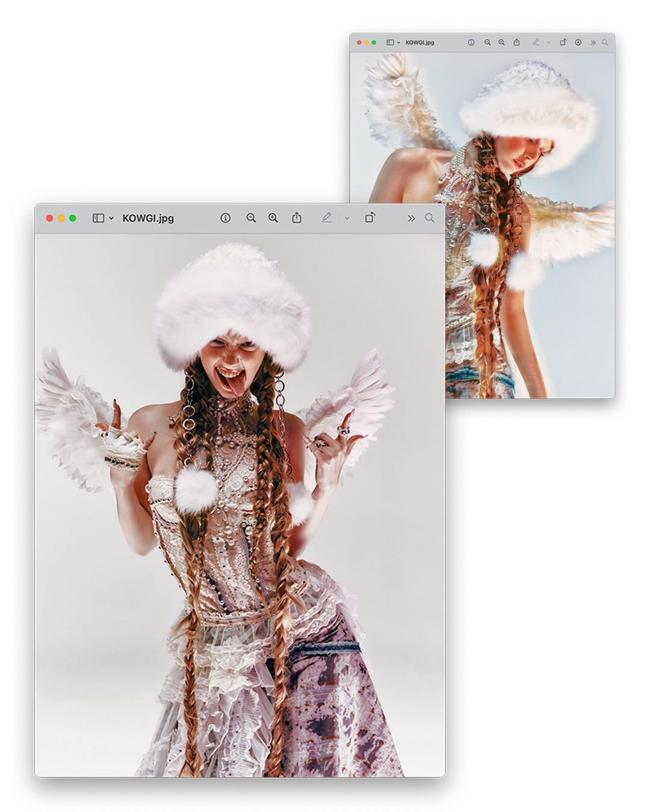The height and width of the screenshot is (812, 650).
Task: Zoom in on the back Preview window
Action: pyautogui.click(x=501, y=43)
